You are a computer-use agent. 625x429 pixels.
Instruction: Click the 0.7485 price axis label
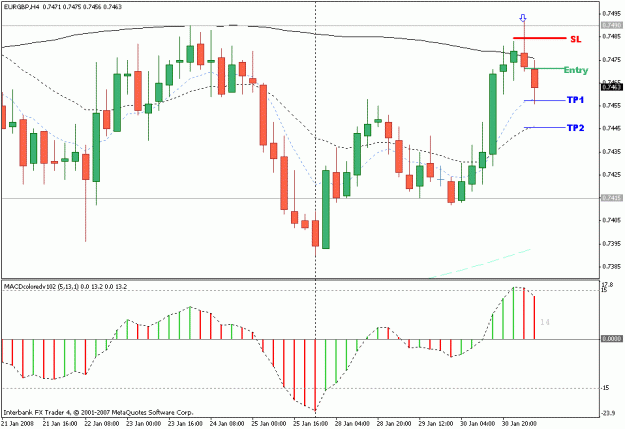pyautogui.click(x=611, y=37)
